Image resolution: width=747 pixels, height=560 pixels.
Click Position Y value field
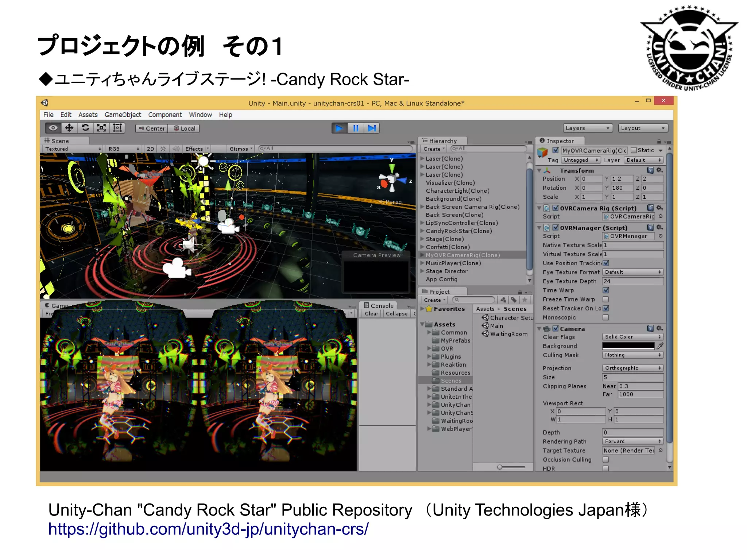coord(622,179)
